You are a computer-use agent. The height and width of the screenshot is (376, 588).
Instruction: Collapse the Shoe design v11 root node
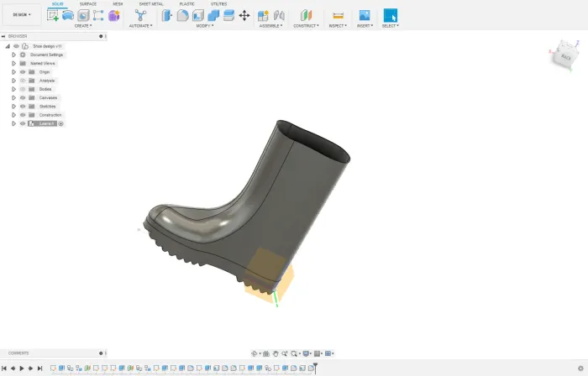(8, 46)
